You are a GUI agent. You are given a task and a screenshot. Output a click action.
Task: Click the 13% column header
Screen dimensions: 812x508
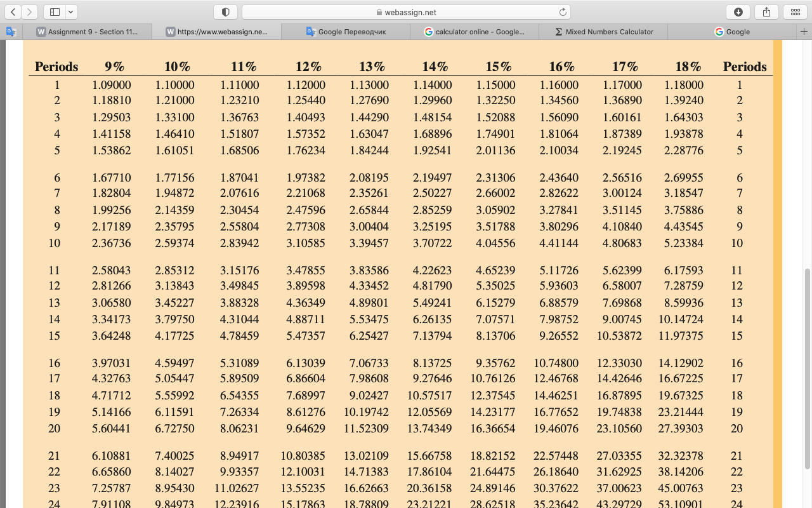372,67
